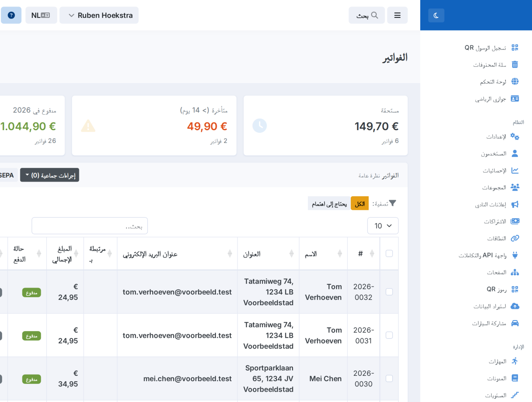The image size is (532, 402).
Task: Select the الكل filter tab
Action: pyautogui.click(x=360, y=203)
